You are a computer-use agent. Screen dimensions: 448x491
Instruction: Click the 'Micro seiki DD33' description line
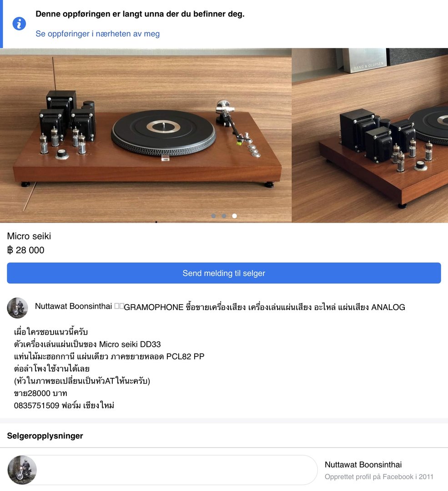[87, 344]
